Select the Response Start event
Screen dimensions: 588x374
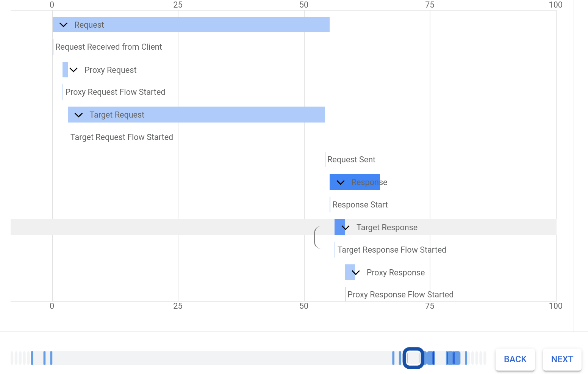[360, 204]
